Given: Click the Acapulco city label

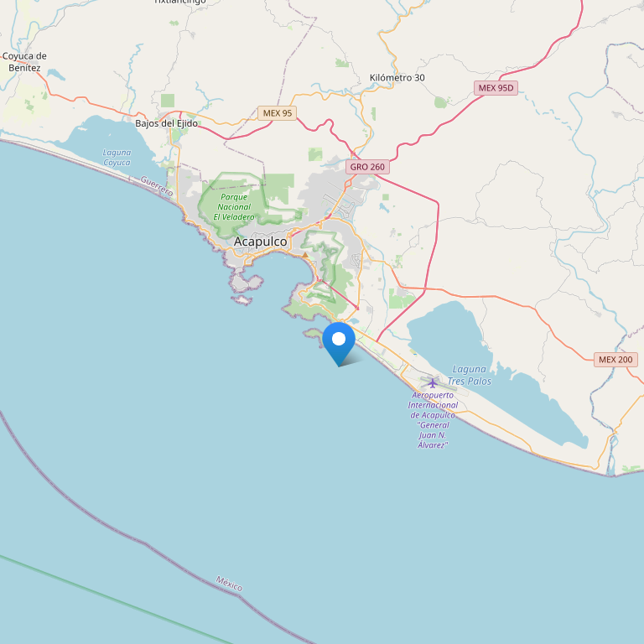Looking at the screenshot, I should coord(261,241).
